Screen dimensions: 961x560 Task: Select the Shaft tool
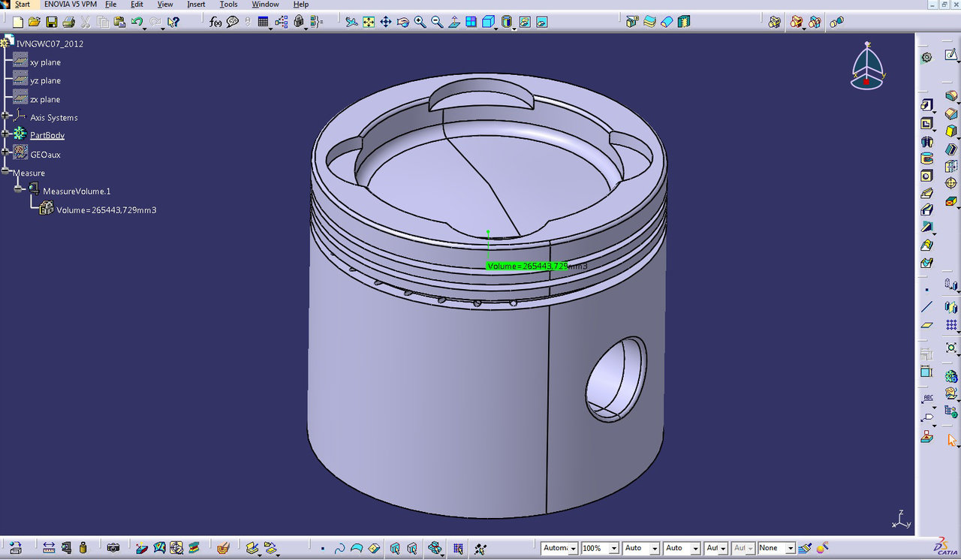[x=927, y=141]
